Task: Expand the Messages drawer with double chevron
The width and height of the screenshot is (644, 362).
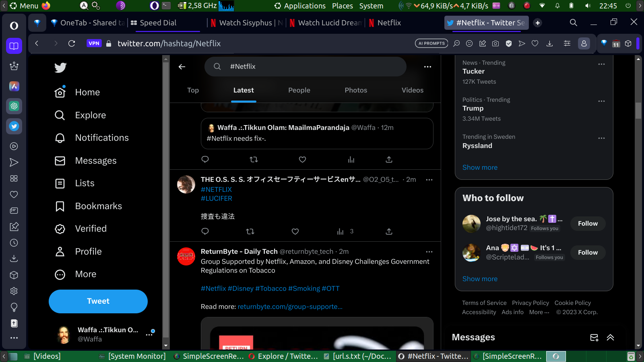Action: (611, 337)
